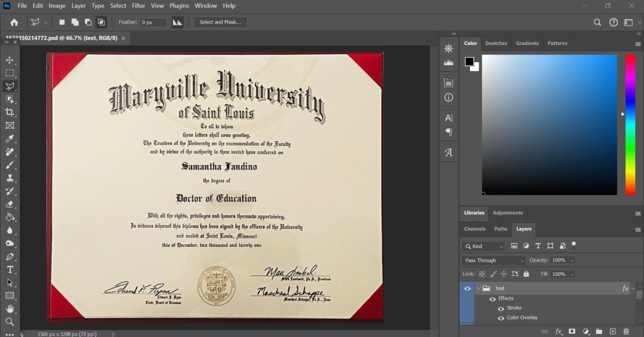Create a new layer with the plus icon
The width and height of the screenshot is (644, 337).
pyautogui.click(x=612, y=331)
